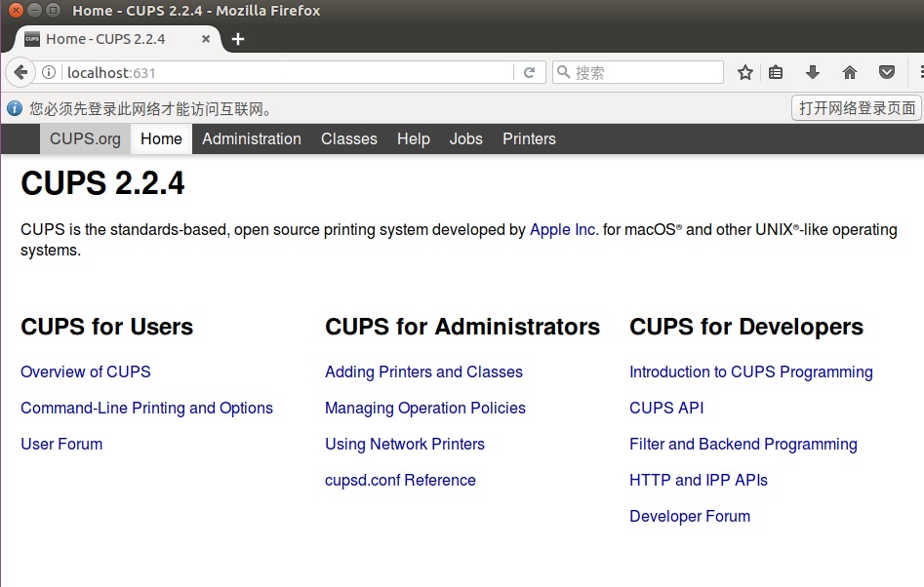The height and width of the screenshot is (587, 924).
Task: Click the 您必须先登录此网络才能访问互联网 notification text
Action: click(151, 109)
